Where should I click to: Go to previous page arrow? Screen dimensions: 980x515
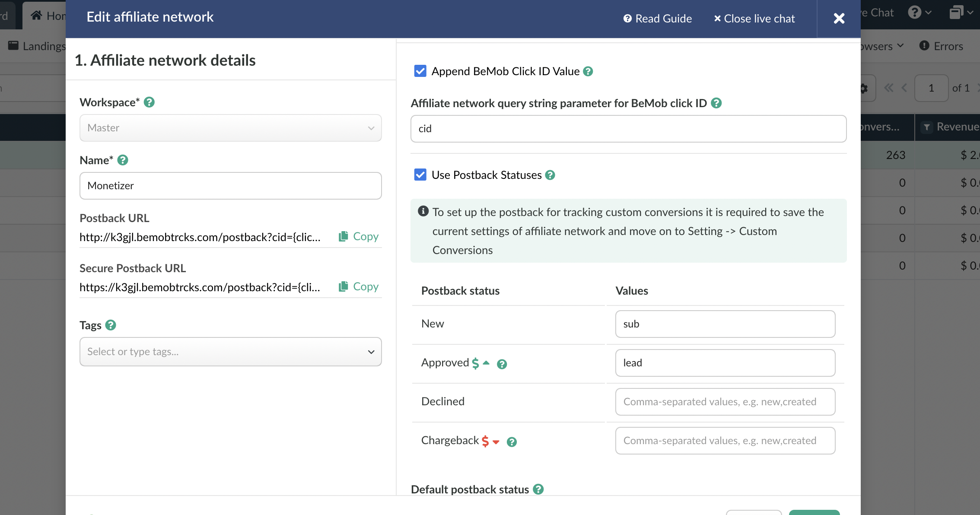904,88
